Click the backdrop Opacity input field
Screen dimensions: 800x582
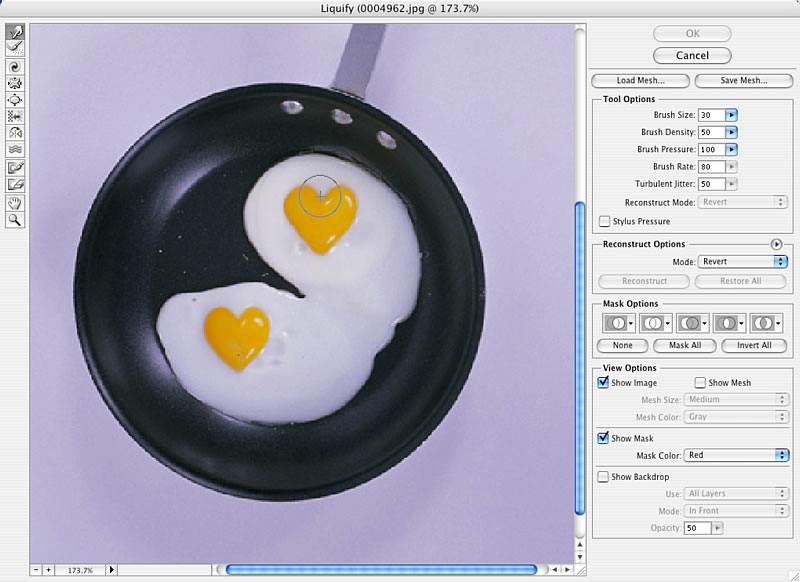coord(697,528)
